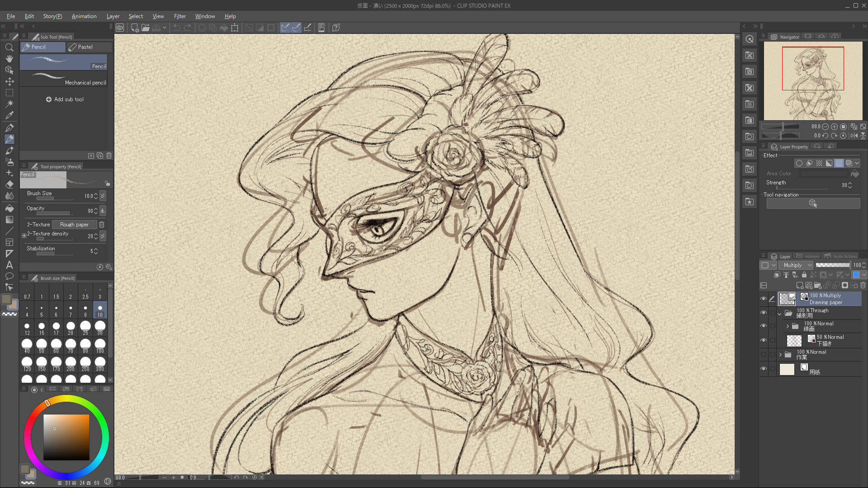868x488 pixels.
Task: Click Add sub tool button
Action: tap(65, 99)
